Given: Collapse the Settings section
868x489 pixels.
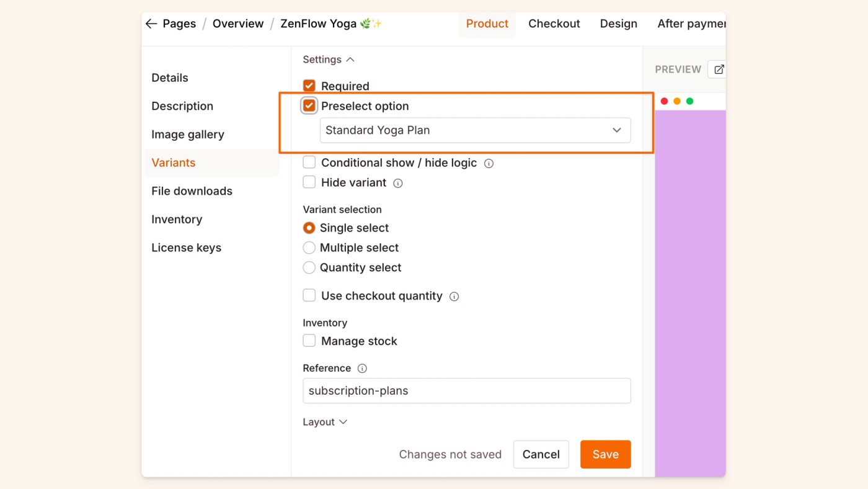Looking at the screenshot, I should 329,60.
